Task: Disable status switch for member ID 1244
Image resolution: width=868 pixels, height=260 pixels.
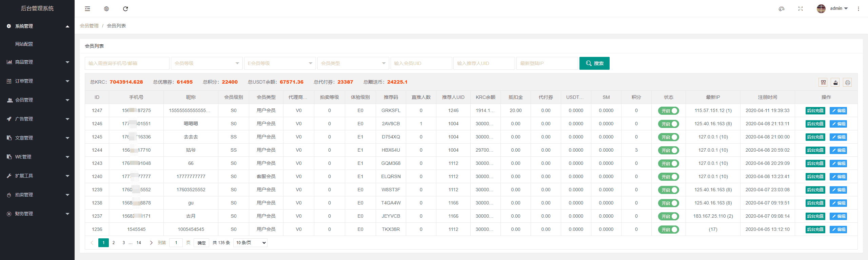Action: pyautogui.click(x=668, y=150)
